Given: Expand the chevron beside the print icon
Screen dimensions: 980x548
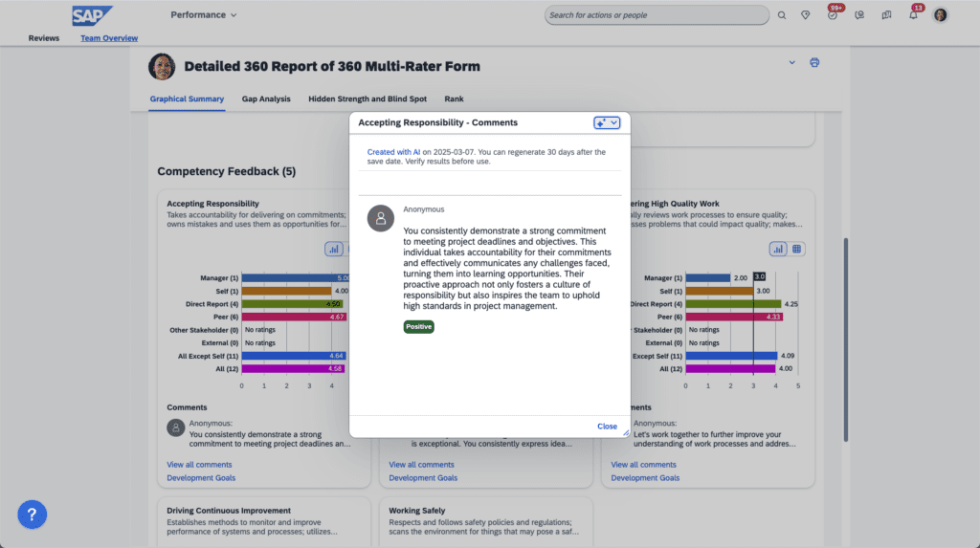Looking at the screenshot, I should pos(791,63).
